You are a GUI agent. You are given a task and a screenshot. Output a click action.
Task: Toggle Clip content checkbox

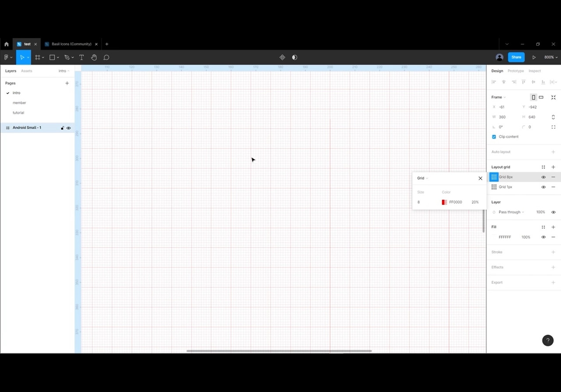point(494,137)
